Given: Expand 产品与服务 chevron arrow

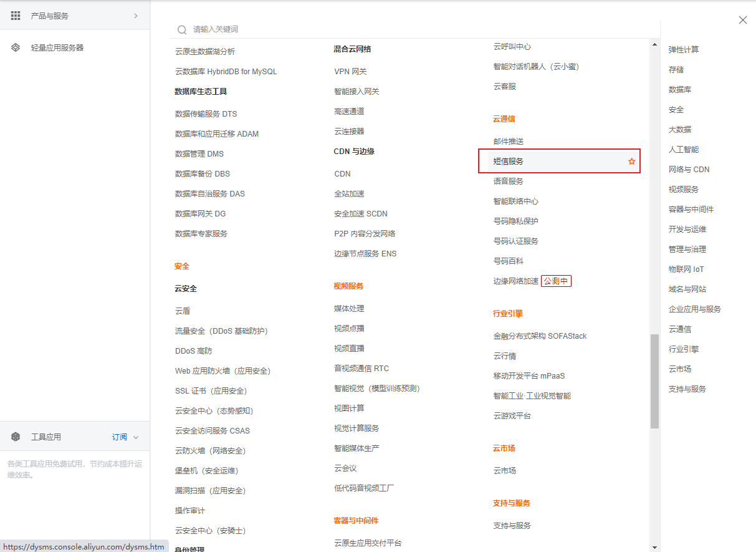Looking at the screenshot, I should [136, 16].
